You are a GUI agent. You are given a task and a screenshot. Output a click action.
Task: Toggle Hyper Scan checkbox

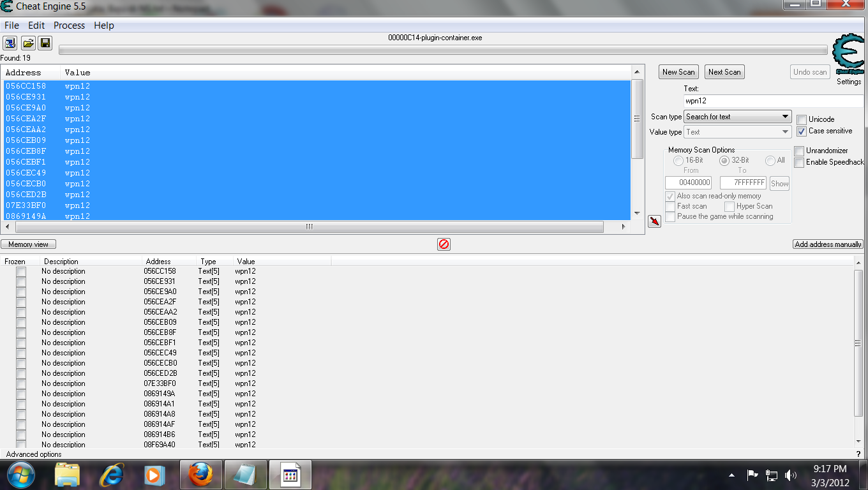coord(730,207)
